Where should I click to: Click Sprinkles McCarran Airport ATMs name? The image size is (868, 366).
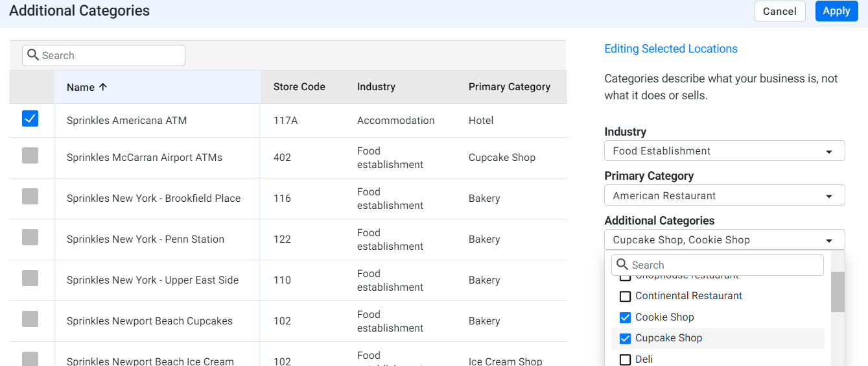[145, 158]
